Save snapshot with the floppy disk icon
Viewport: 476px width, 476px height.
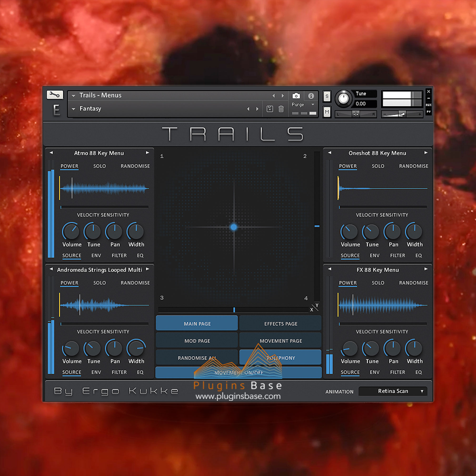point(270,109)
